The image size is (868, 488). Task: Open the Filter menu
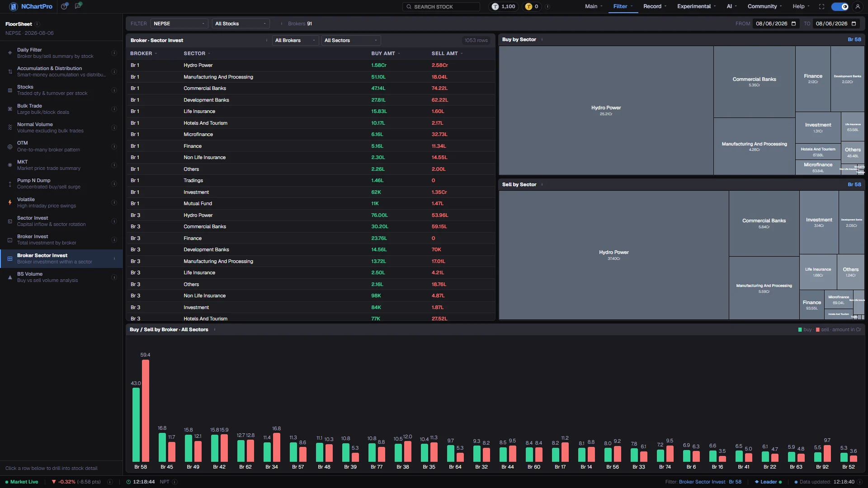(x=623, y=6)
